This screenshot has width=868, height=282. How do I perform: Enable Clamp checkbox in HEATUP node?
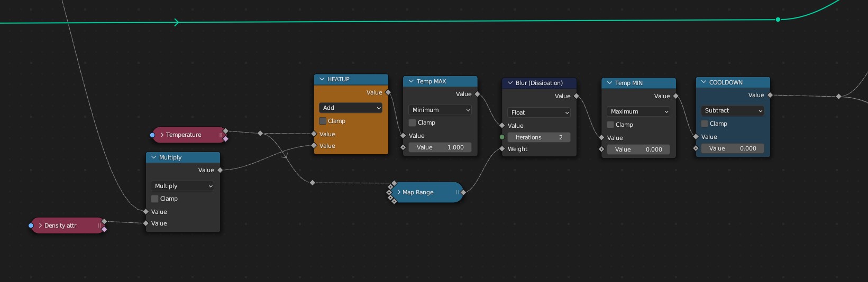tap(323, 121)
